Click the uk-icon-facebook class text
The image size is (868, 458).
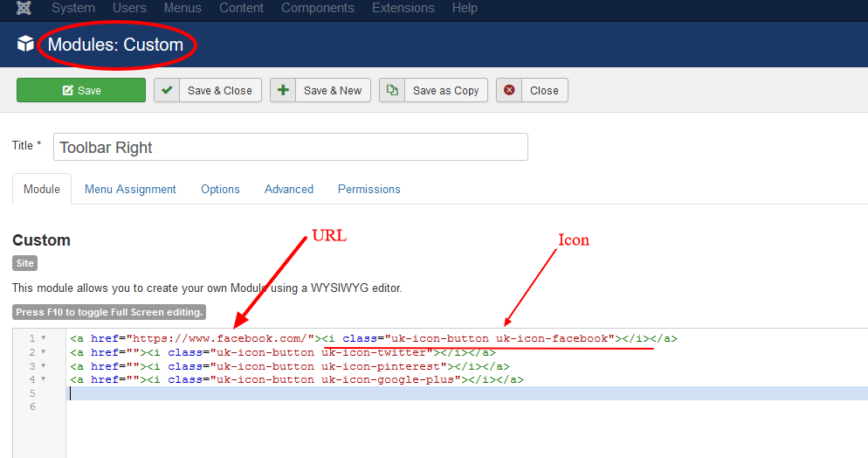click(x=552, y=338)
